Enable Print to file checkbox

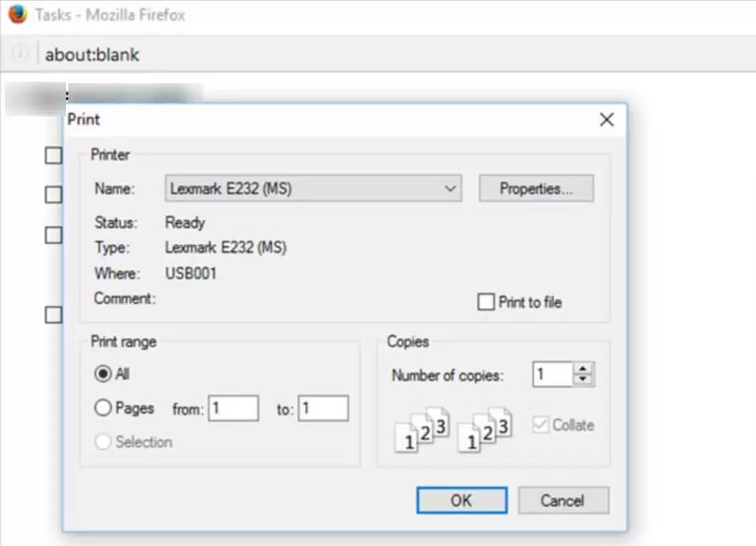pos(486,302)
